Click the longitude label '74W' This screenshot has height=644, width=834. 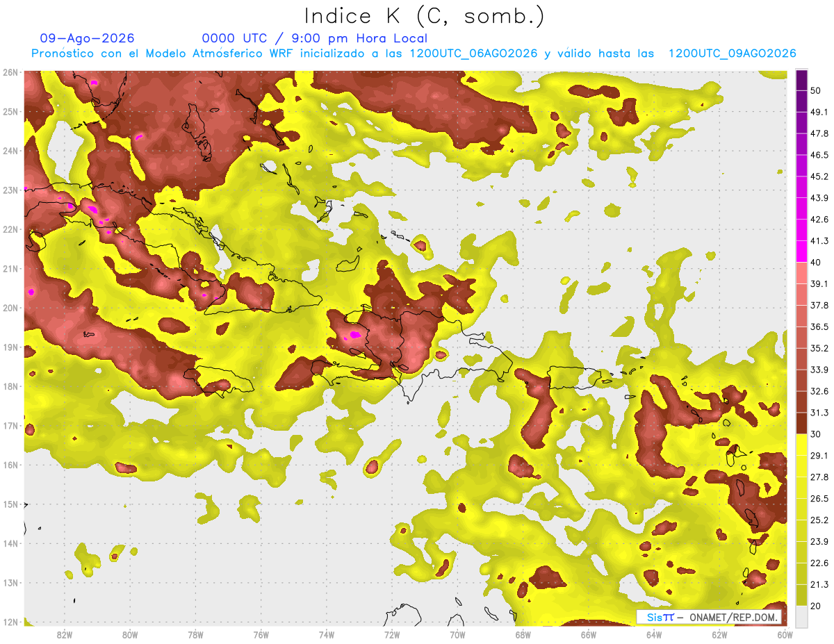tap(326, 634)
